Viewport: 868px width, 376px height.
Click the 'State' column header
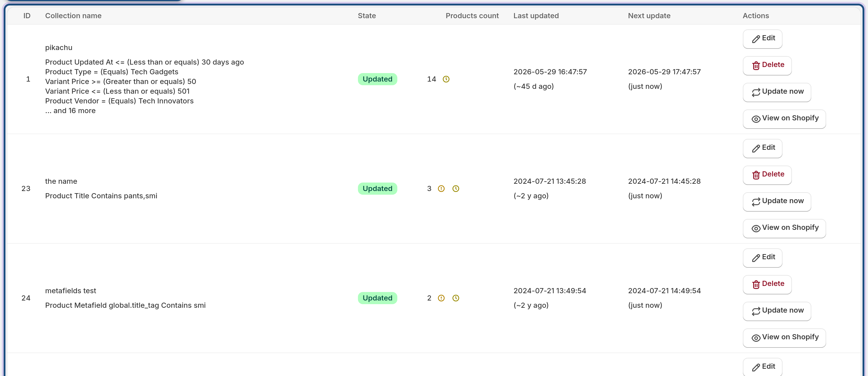pos(367,16)
